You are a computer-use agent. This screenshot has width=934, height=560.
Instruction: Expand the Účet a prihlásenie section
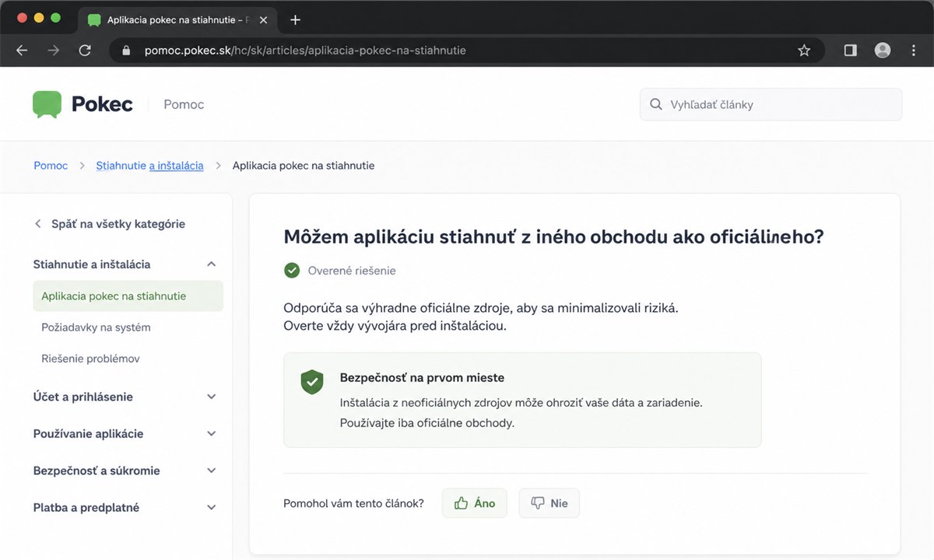point(211,397)
